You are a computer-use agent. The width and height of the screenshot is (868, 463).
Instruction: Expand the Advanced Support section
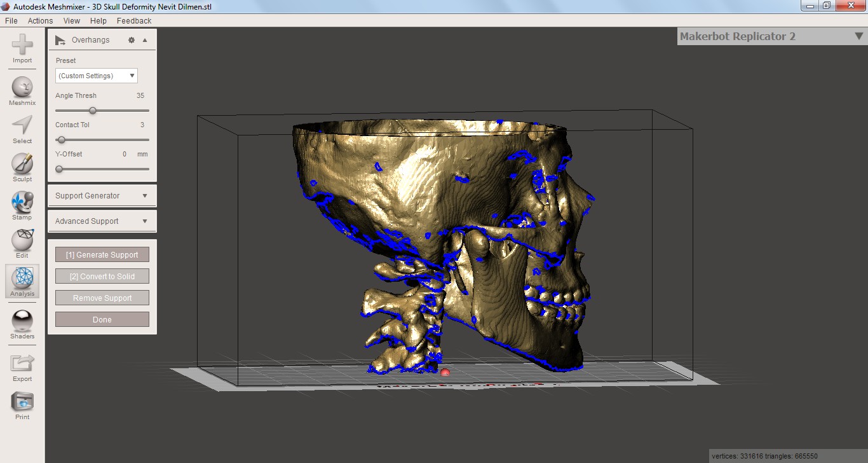(102, 221)
